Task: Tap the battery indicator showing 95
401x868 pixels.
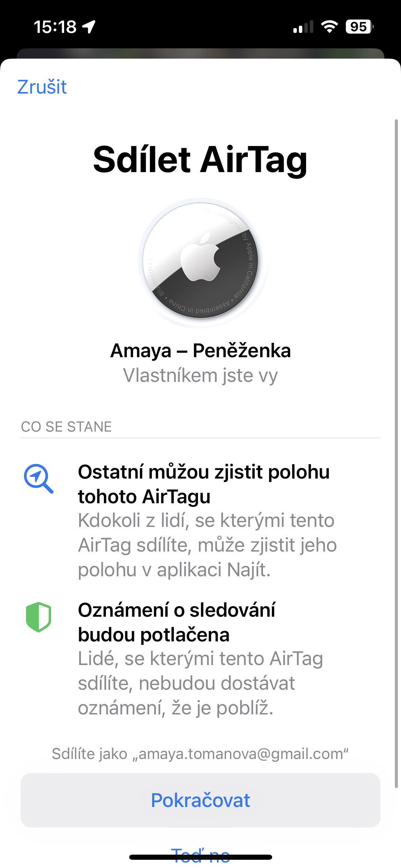Action: coord(359,27)
